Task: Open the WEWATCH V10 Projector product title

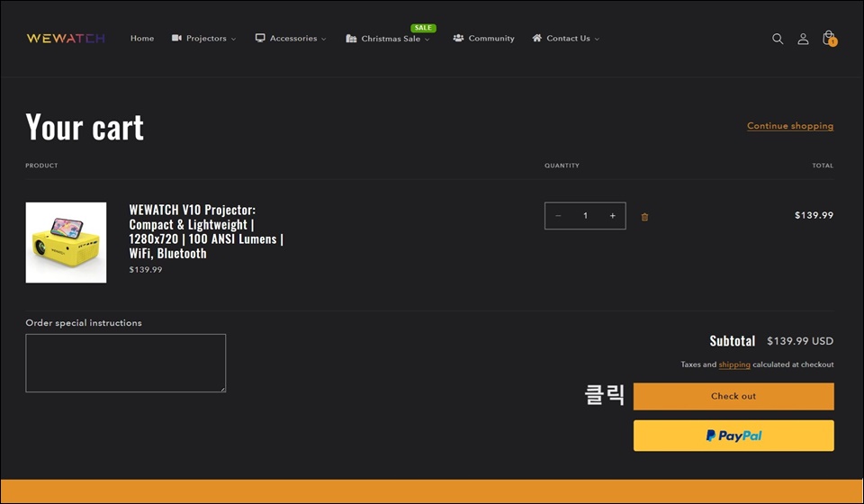Action: click(206, 231)
